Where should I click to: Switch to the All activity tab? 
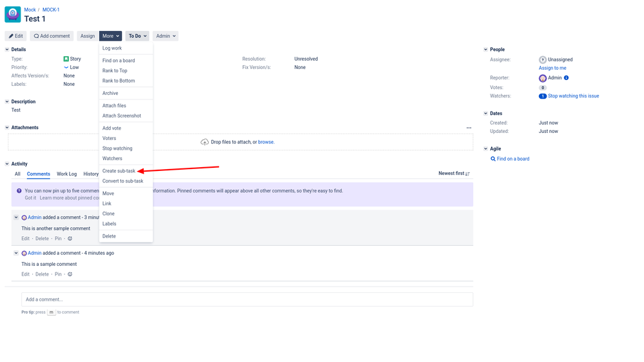point(17,174)
